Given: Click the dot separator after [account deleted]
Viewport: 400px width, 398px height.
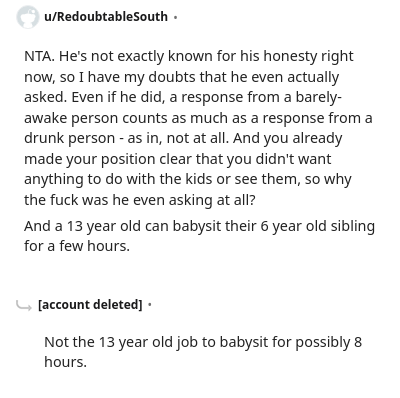Looking at the screenshot, I should point(150,304).
